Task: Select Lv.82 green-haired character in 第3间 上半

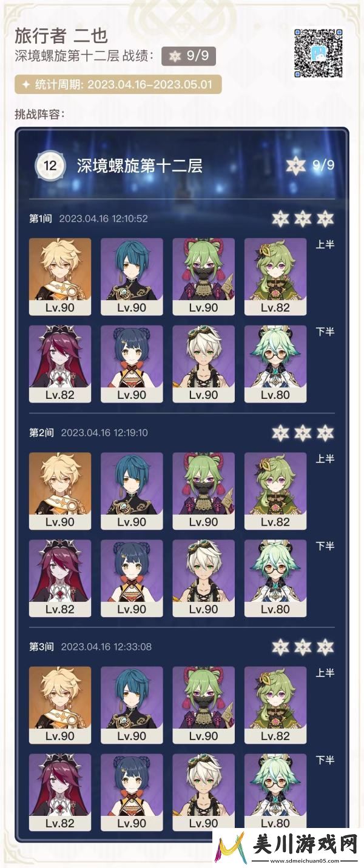Action: (275, 706)
